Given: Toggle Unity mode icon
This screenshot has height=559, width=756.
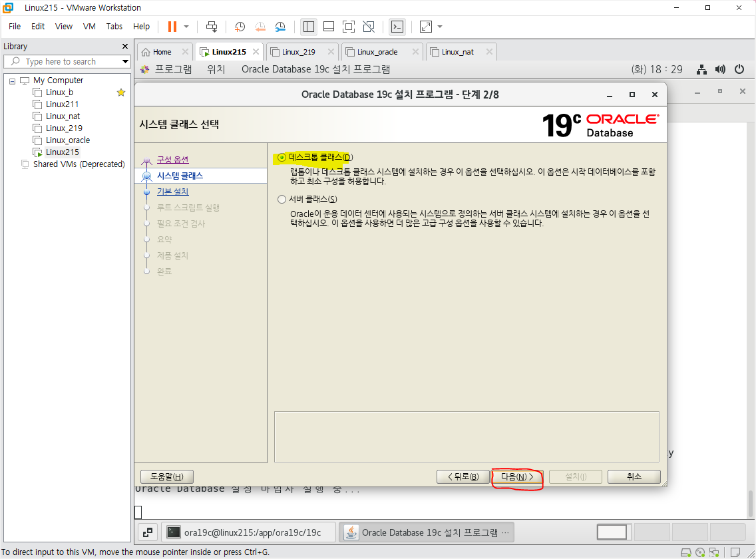Looking at the screenshot, I should click(x=369, y=27).
